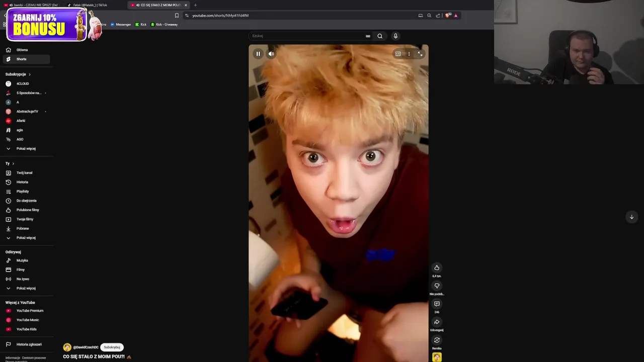Open the 5 Sposobów na... channel
Image resolution: width=644 pixels, height=362 pixels.
click(x=26, y=93)
